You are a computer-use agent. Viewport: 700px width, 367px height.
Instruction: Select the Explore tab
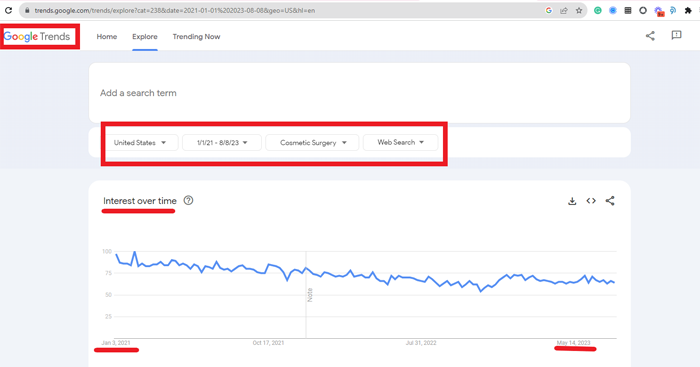point(145,37)
